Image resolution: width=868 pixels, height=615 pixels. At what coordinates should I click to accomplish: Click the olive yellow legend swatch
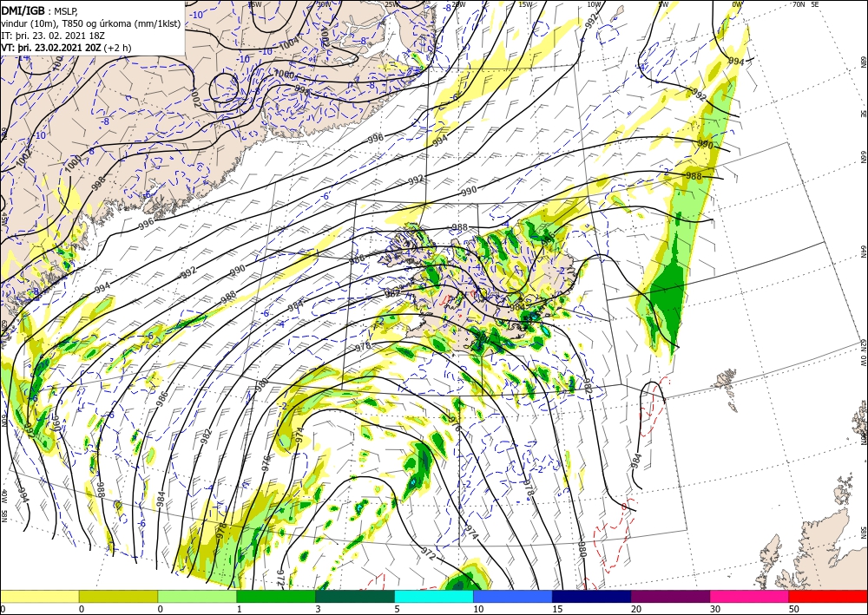(x=118, y=596)
